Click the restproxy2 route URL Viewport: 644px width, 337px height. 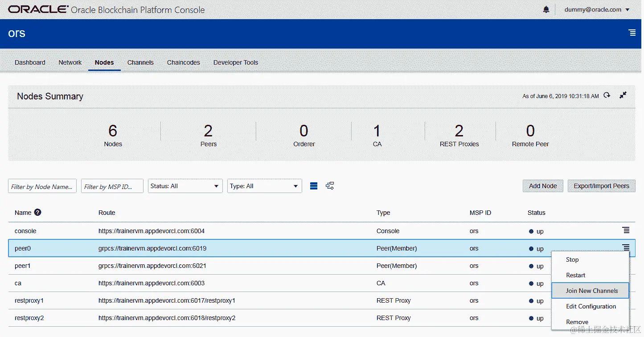tap(167, 318)
